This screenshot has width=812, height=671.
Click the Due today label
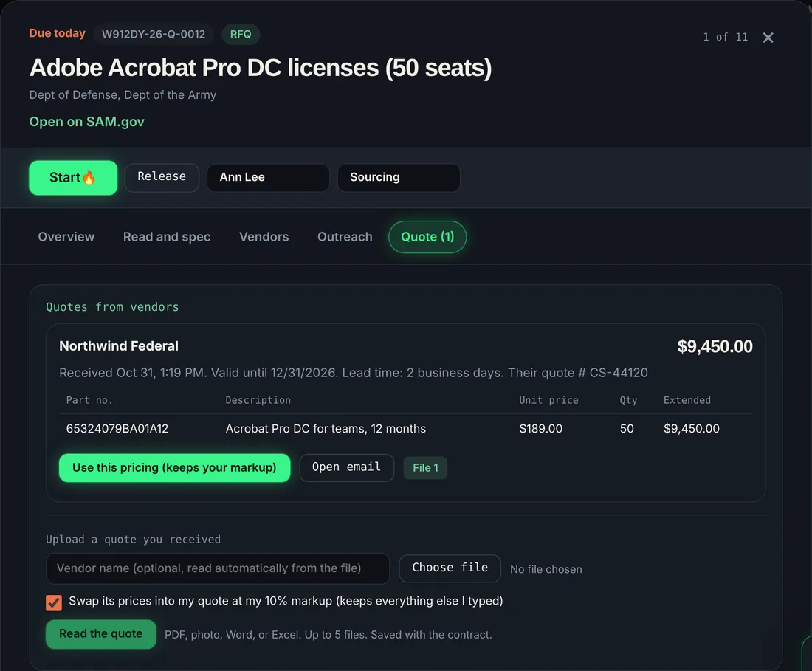(x=58, y=34)
